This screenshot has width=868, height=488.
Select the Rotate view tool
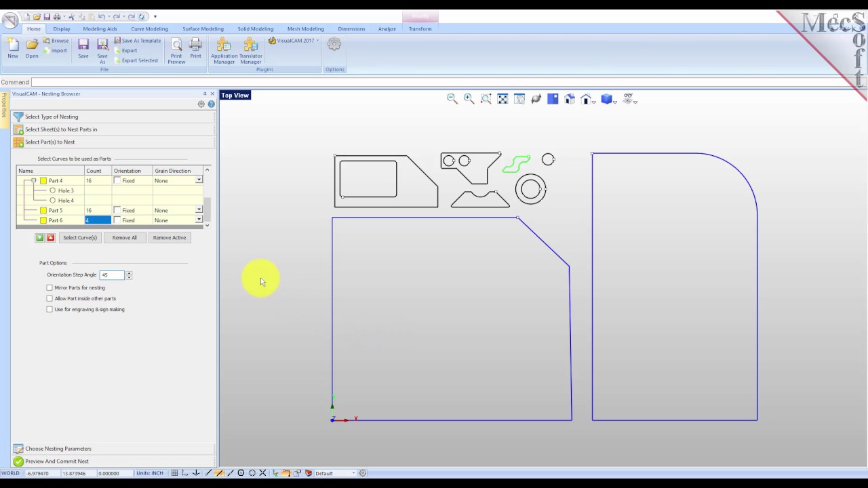pos(536,99)
